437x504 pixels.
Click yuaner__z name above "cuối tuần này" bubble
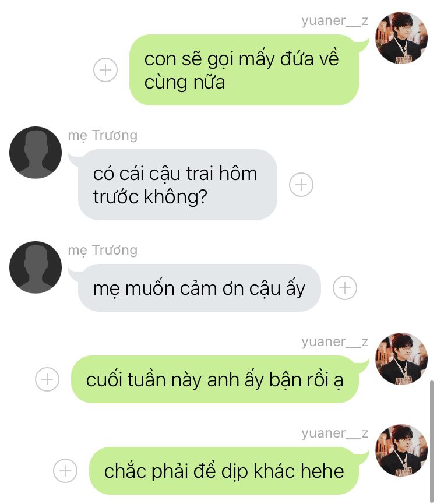click(x=334, y=342)
